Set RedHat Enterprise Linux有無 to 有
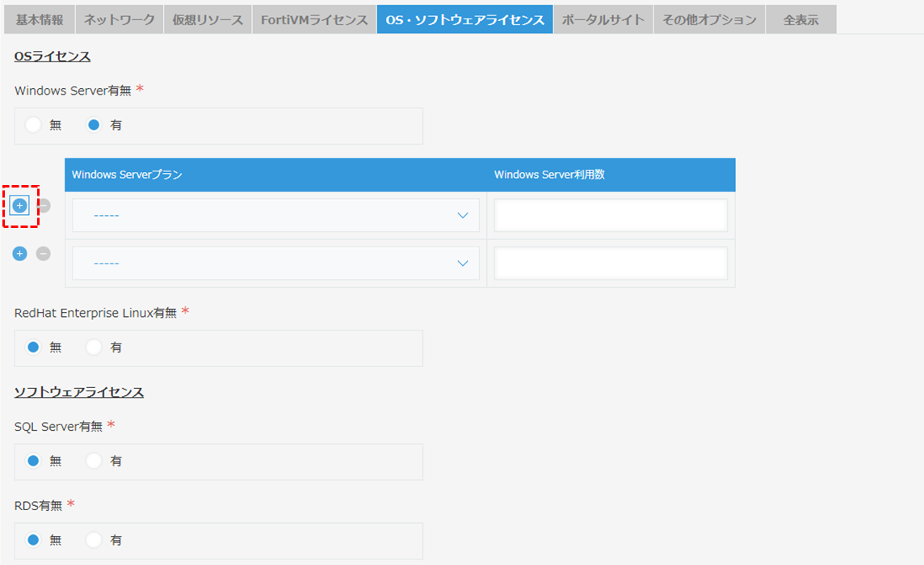 [94, 348]
